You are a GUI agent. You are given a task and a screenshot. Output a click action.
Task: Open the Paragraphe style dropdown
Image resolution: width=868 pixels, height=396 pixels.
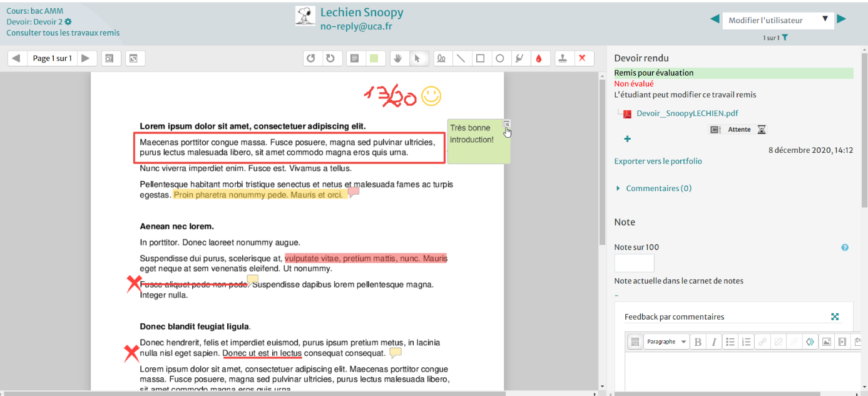666,342
